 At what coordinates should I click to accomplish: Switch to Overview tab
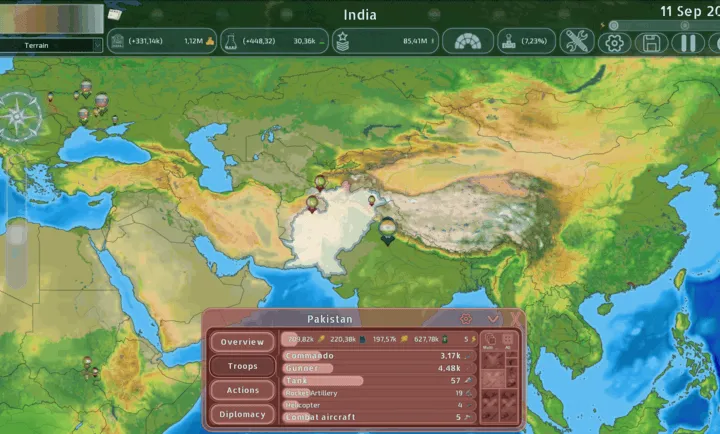242,342
